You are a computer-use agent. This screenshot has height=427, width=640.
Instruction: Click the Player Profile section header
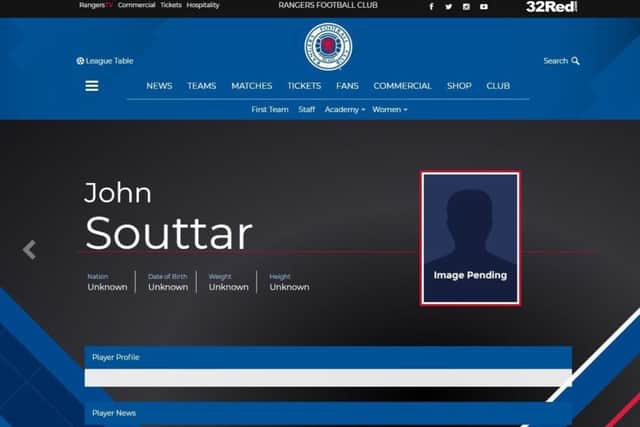[328, 357]
